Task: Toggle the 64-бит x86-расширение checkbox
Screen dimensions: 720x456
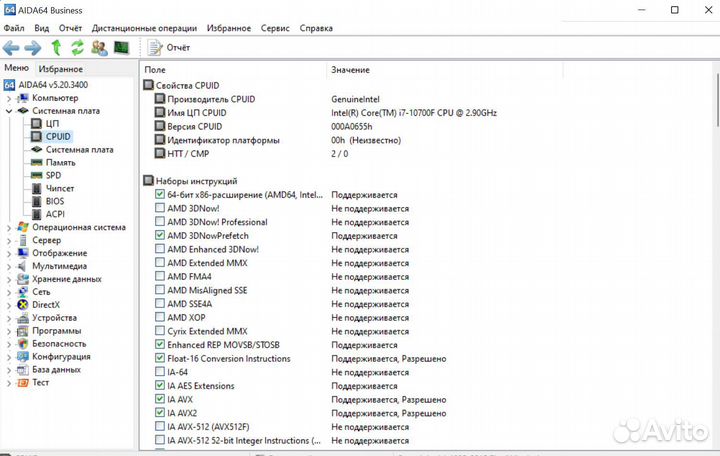Action: point(159,194)
